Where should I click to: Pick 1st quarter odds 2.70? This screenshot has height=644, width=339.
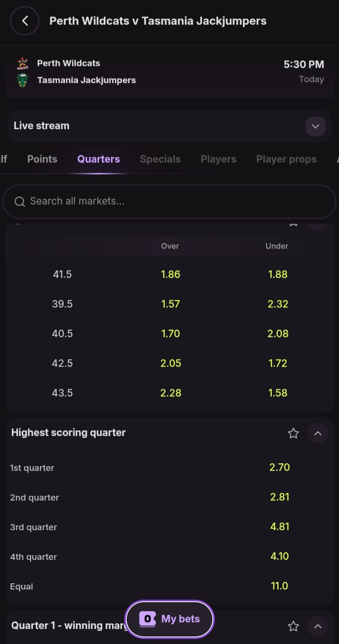(279, 467)
